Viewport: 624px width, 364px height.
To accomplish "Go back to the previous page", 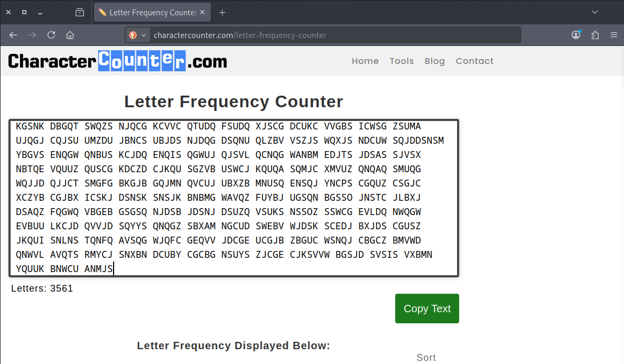I will tap(13, 35).
